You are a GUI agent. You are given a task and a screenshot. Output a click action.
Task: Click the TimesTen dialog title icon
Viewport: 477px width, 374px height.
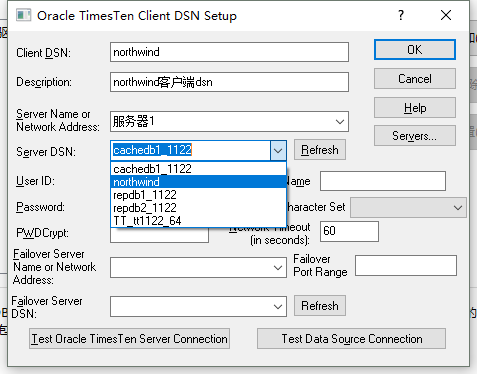coord(23,15)
